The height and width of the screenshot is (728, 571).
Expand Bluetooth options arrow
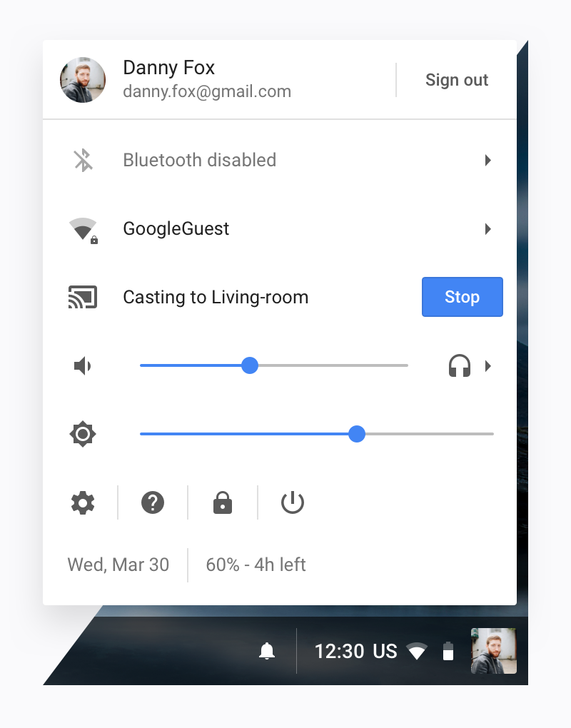tap(487, 160)
